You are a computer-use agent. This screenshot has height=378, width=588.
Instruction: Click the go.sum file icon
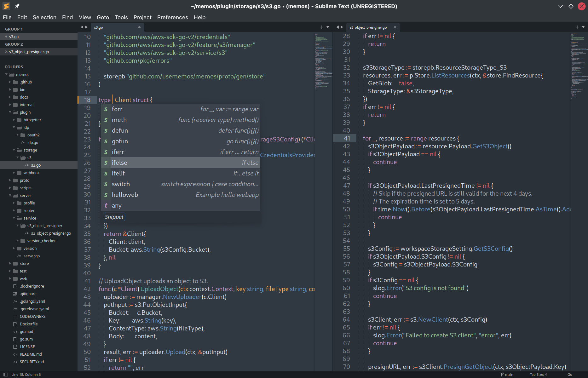pyautogui.click(x=15, y=339)
